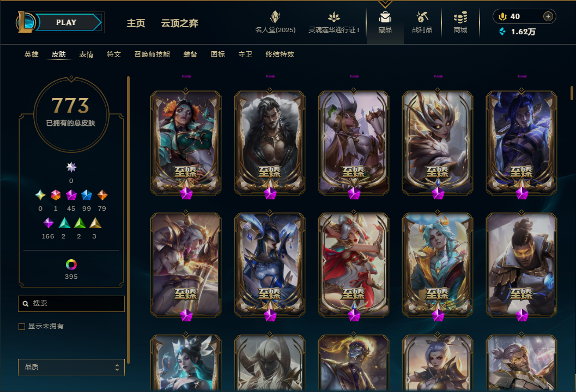Switch to the 表情 tab
This screenshot has height=392, width=576.
point(86,54)
